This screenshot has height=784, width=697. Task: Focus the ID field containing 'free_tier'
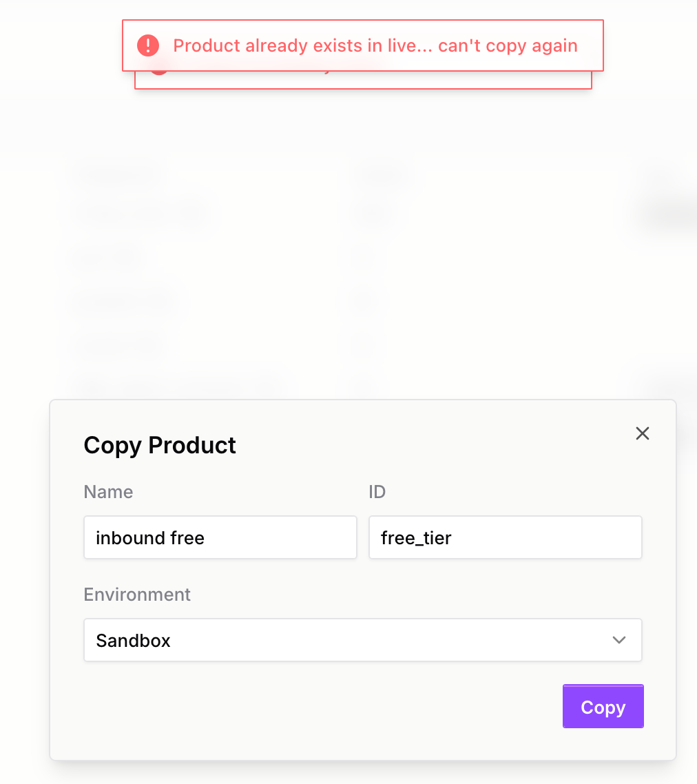click(505, 537)
